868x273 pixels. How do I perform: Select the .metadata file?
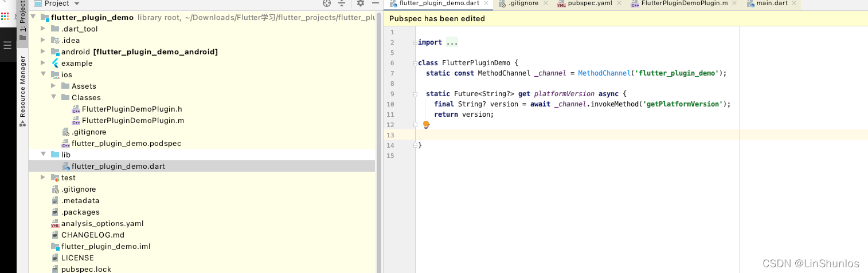80,200
